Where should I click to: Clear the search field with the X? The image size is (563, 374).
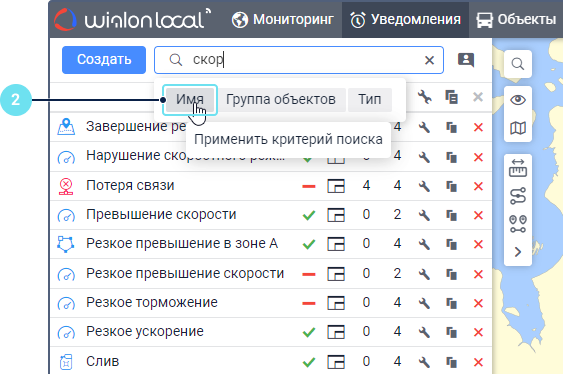pyautogui.click(x=429, y=60)
